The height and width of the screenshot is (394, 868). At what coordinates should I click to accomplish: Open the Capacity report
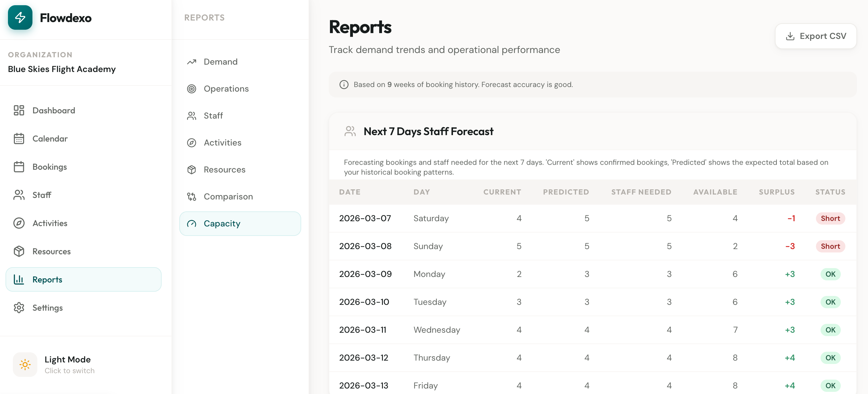[222, 223]
